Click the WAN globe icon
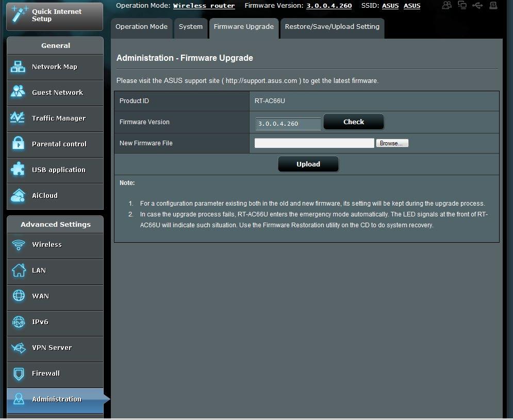The width and height of the screenshot is (513, 420). click(x=19, y=296)
